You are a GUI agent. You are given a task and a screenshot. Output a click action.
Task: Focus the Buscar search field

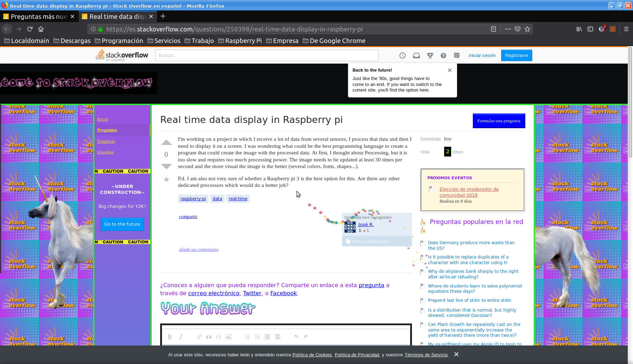coord(267,55)
